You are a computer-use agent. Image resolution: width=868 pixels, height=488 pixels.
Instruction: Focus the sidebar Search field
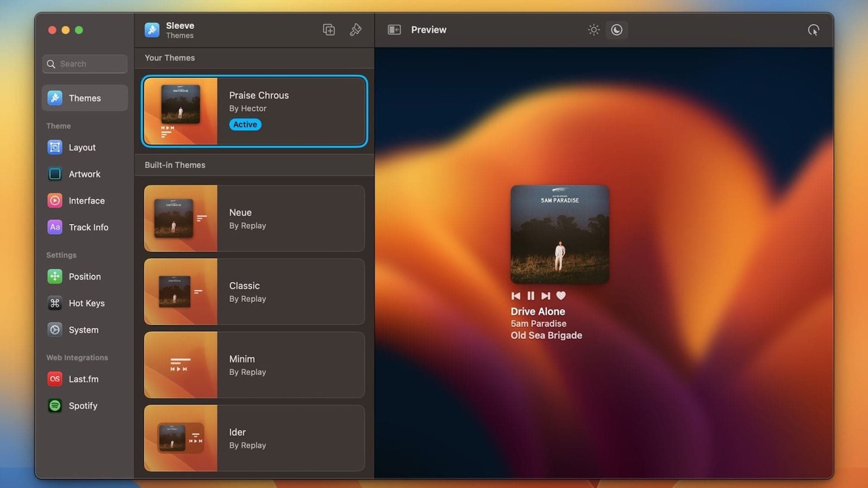coord(85,64)
